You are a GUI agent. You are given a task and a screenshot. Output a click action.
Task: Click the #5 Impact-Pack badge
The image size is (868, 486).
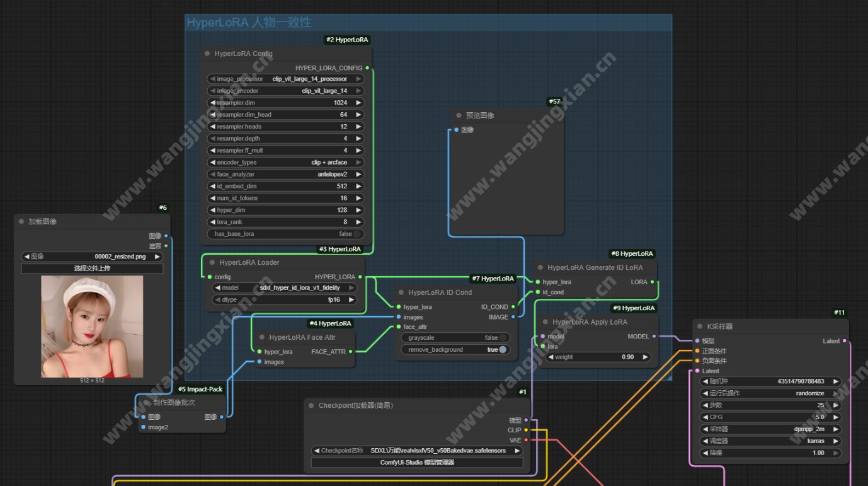(200, 390)
